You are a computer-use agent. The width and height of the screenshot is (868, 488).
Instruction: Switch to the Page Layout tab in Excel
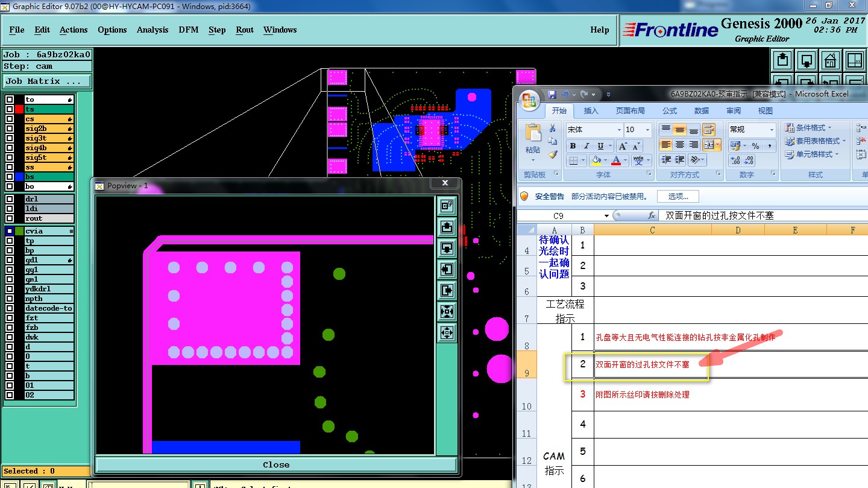click(x=630, y=111)
